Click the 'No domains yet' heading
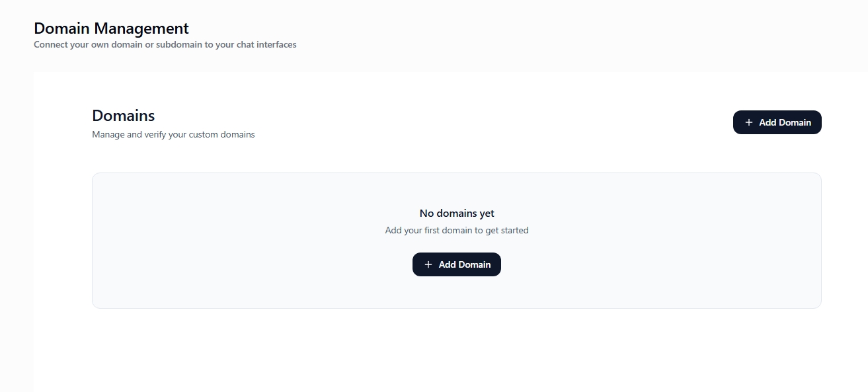The height and width of the screenshot is (392, 868). click(457, 213)
